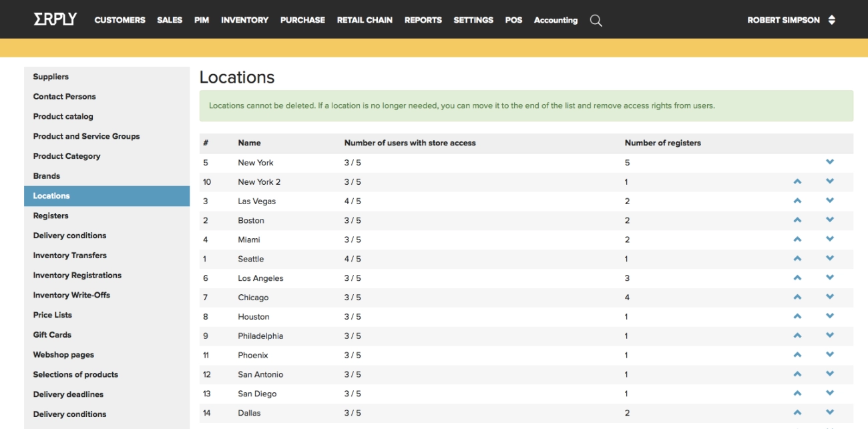Move Boston location down

829,220
